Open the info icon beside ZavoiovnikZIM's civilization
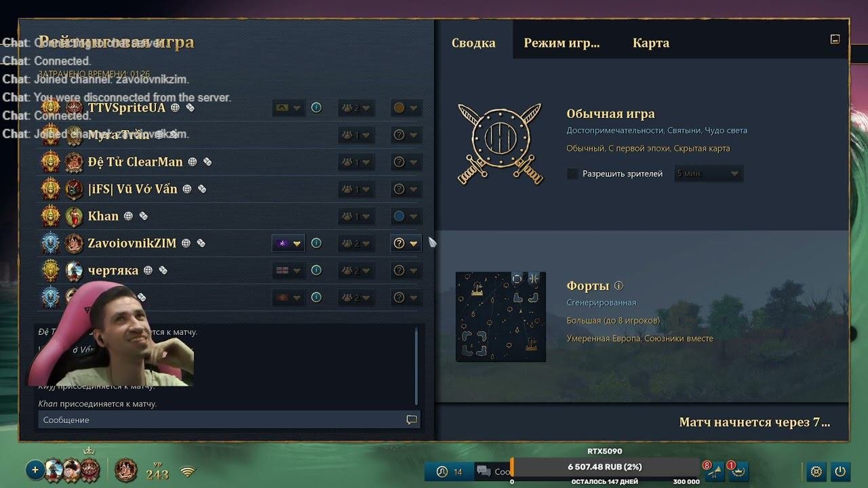Image resolution: width=868 pixels, height=488 pixels. point(316,243)
